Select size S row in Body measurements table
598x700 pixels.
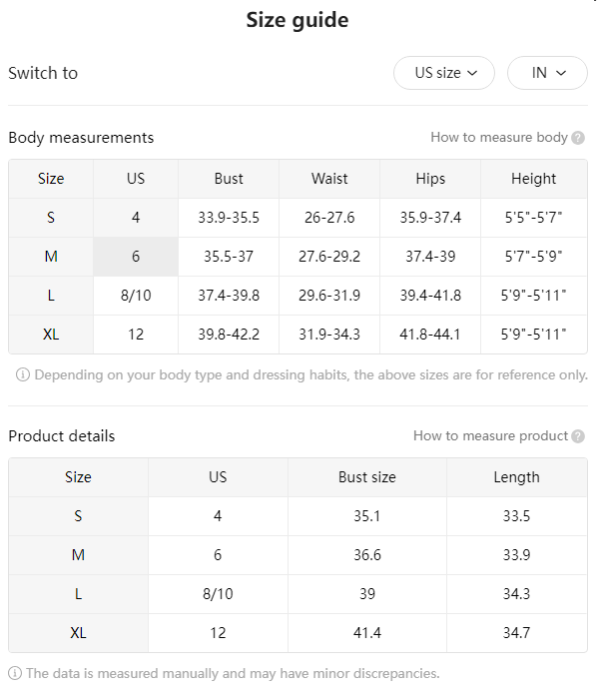[x=298, y=218]
